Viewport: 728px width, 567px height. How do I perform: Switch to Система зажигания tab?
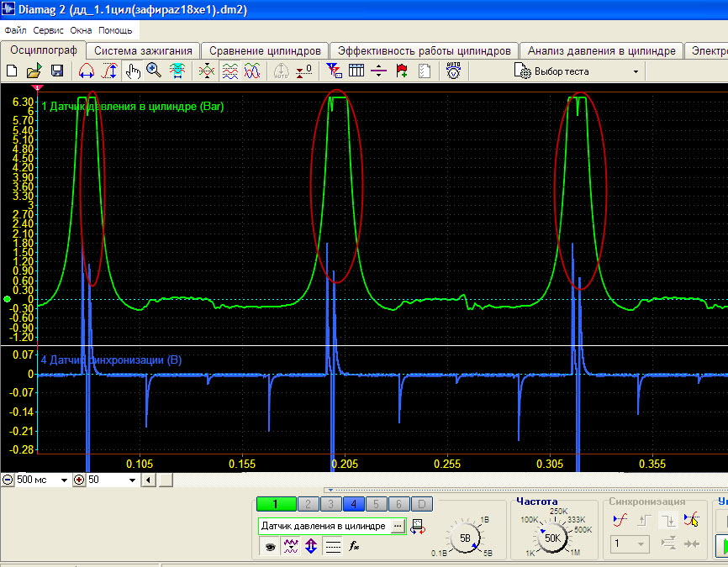tap(143, 51)
